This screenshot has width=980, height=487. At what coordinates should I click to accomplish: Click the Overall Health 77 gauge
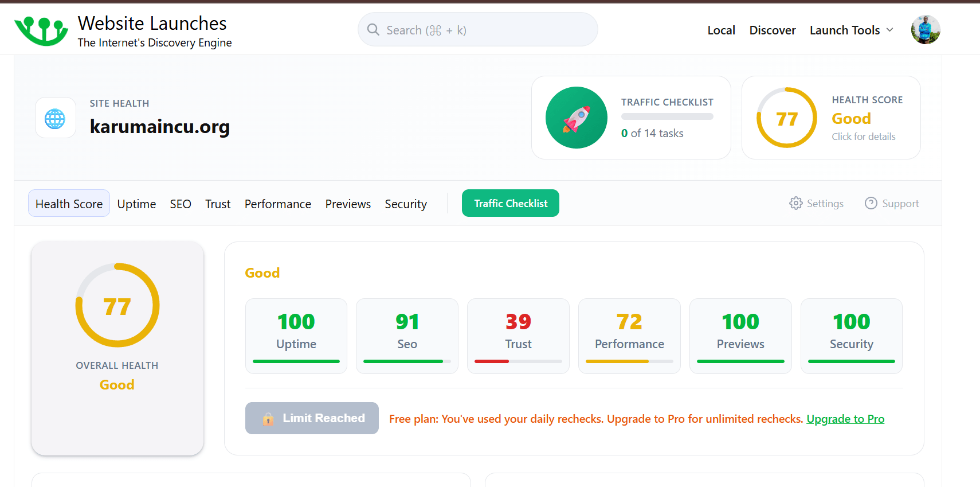pos(117,305)
